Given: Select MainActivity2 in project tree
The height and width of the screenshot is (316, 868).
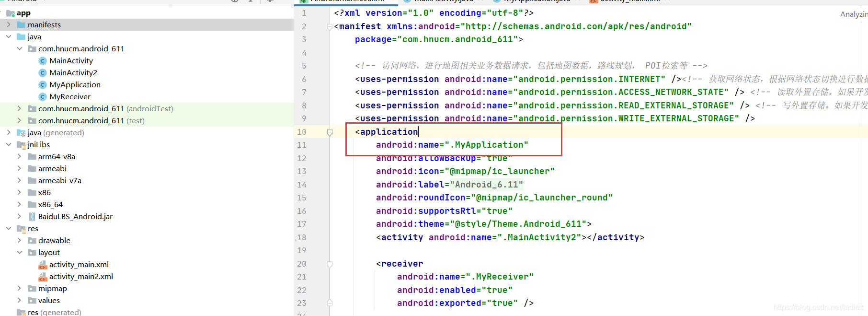Looking at the screenshot, I should [73, 72].
